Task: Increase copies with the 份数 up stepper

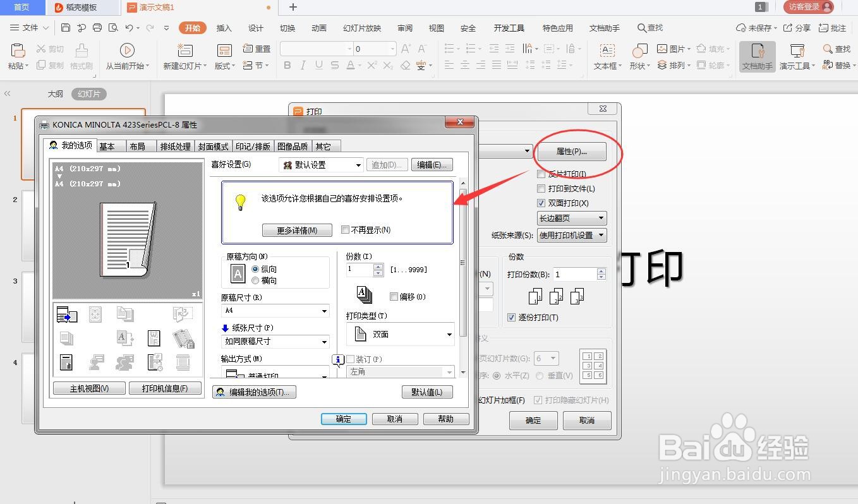Action: click(378, 267)
